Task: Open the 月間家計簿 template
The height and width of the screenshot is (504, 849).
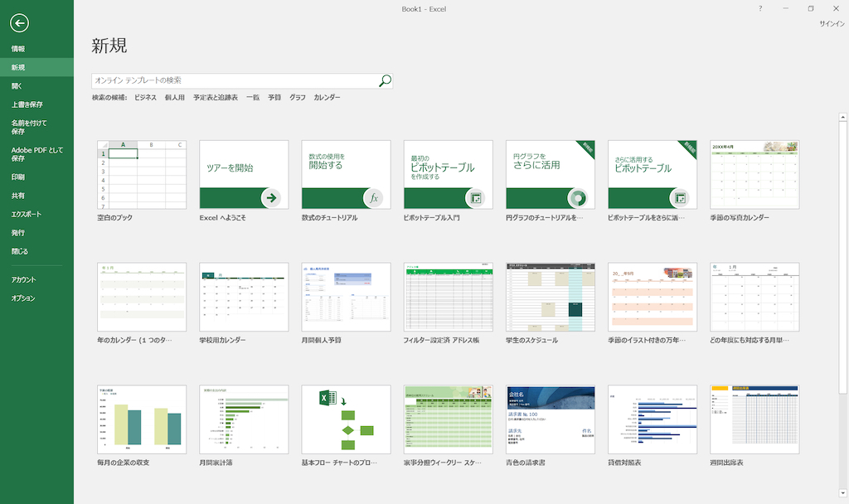Action: pos(244,425)
